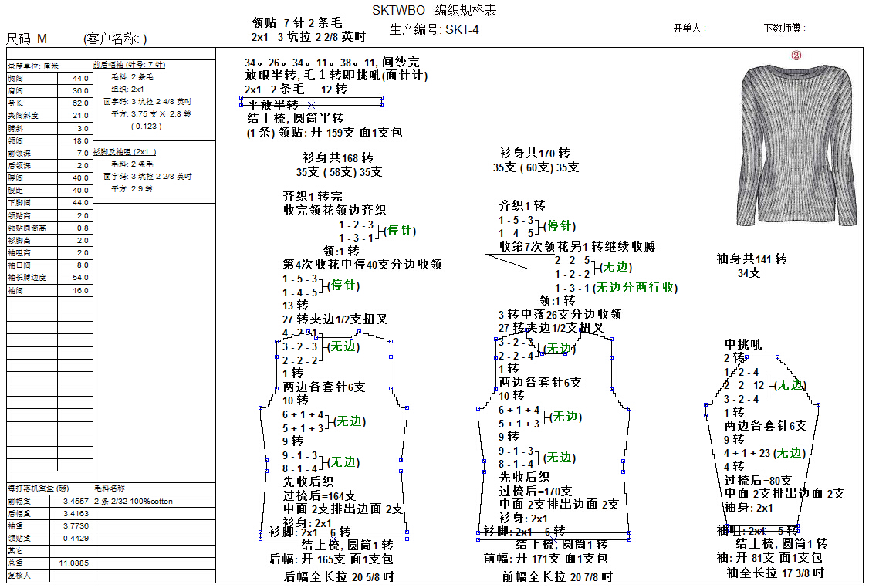Click the '收第7次领花另1 转继续收膊' instruction
The image size is (869, 588).
click(x=577, y=246)
